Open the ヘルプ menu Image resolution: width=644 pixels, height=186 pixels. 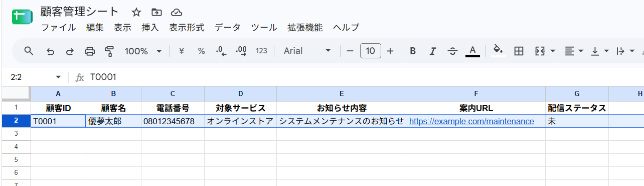point(346,28)
